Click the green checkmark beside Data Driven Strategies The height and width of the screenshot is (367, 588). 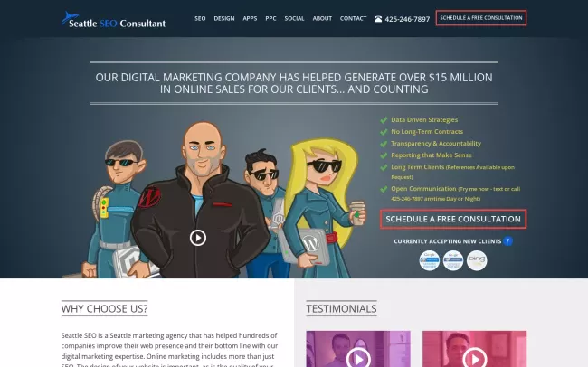384,119
